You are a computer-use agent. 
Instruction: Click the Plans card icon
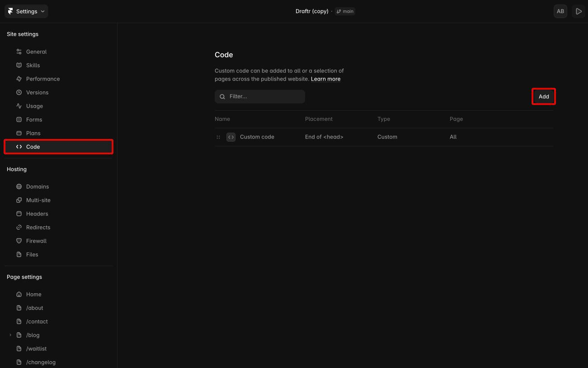(x=19, y=133)
